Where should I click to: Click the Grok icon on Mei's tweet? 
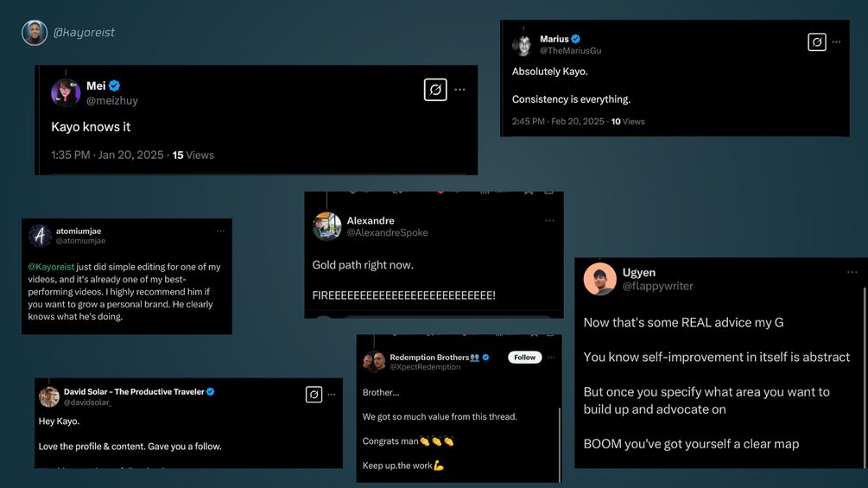coord(435,90)
